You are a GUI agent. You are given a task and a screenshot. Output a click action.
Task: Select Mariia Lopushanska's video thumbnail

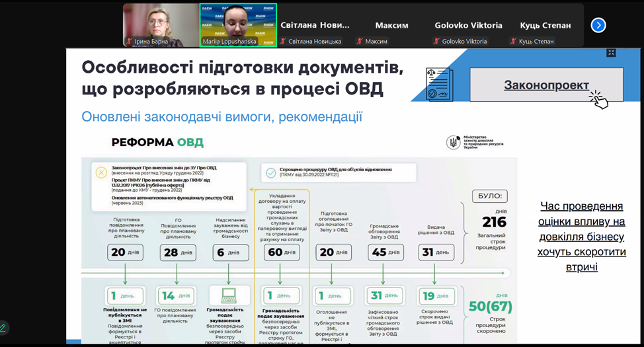238,25
